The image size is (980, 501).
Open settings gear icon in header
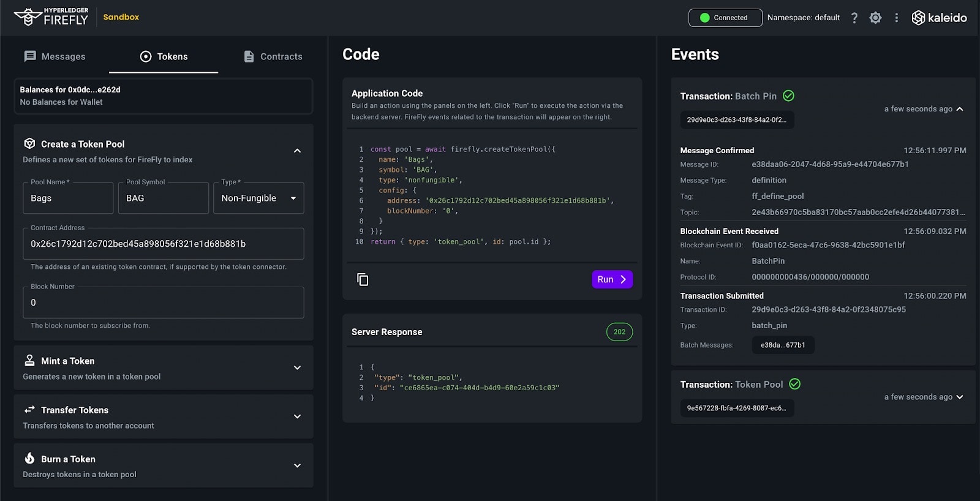[x=875, y=18]
